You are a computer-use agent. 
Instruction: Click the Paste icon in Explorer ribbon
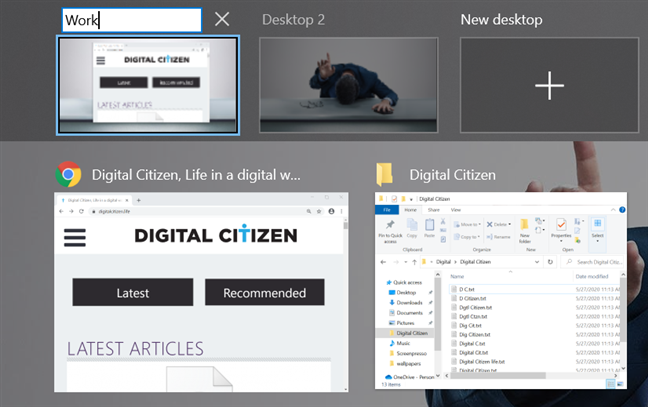click(x=429, y=228)
